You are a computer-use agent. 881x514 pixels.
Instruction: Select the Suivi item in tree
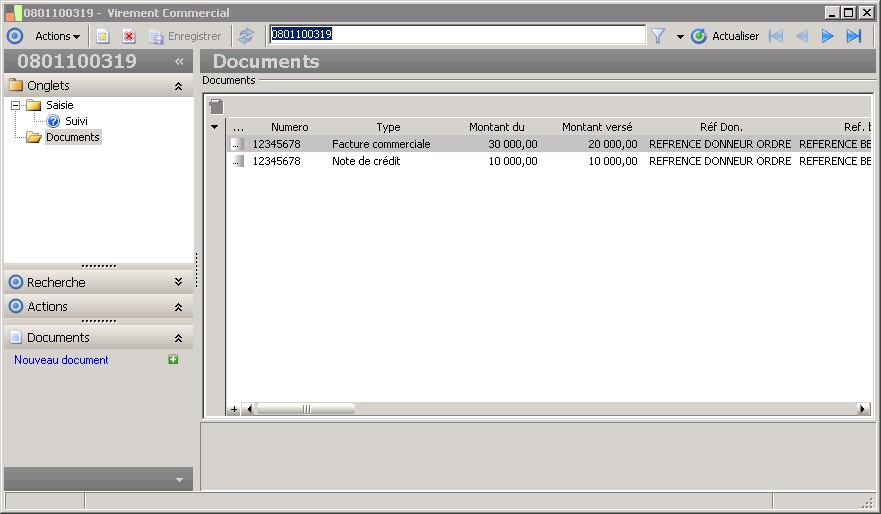76,121
